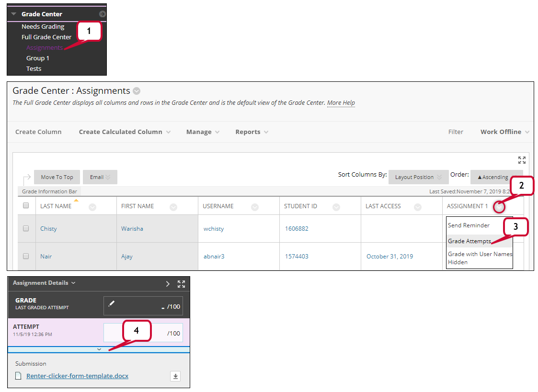Click the ATTEMPT 11/5/19 row

click(99, 332)
